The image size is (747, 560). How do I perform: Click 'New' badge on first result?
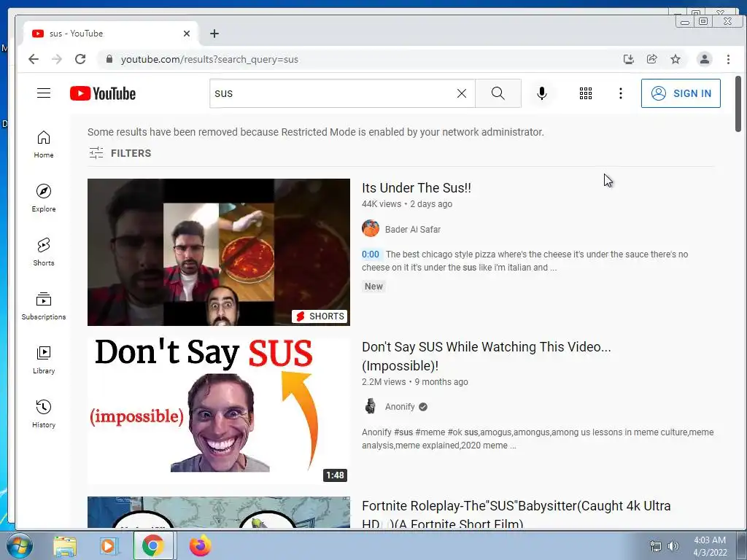tap(373, 286)
